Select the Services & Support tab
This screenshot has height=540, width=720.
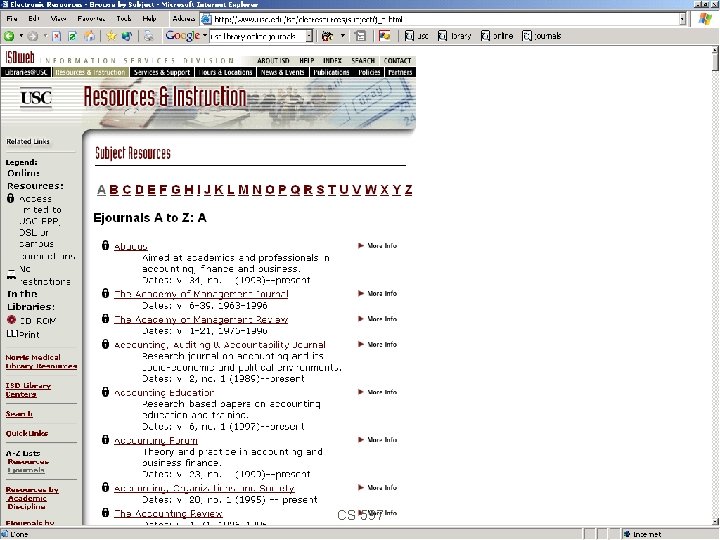(x=162, y=72)
